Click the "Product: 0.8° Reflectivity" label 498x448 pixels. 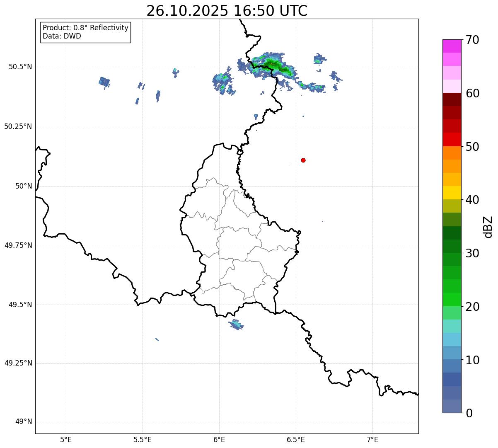(x=86, y=28)
